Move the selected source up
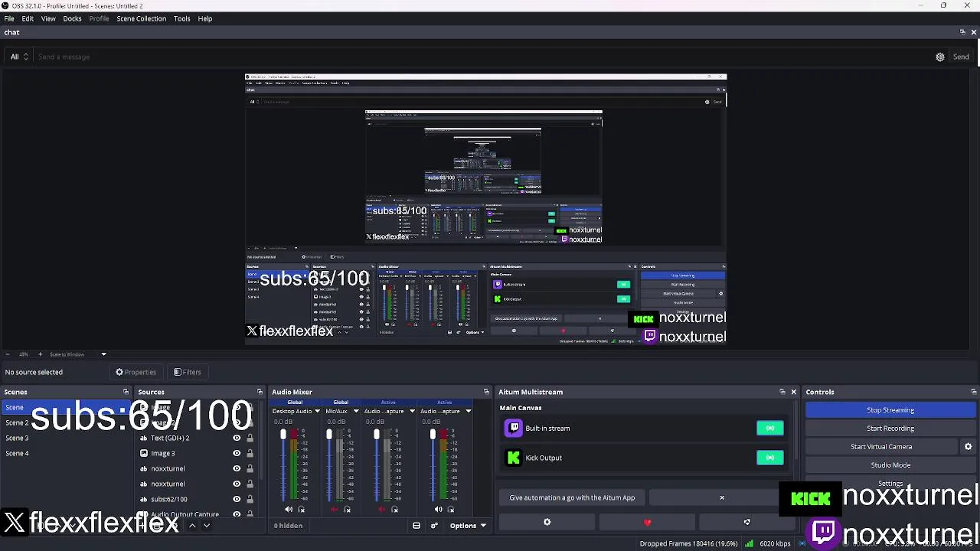980x551 pixels. click(192, 526)
